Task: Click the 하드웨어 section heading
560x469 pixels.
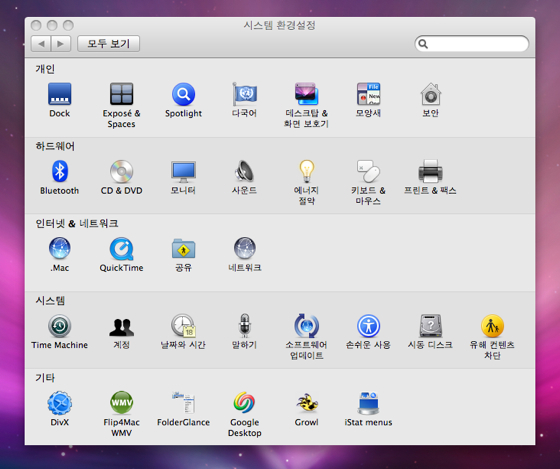Action: (55, 146)
